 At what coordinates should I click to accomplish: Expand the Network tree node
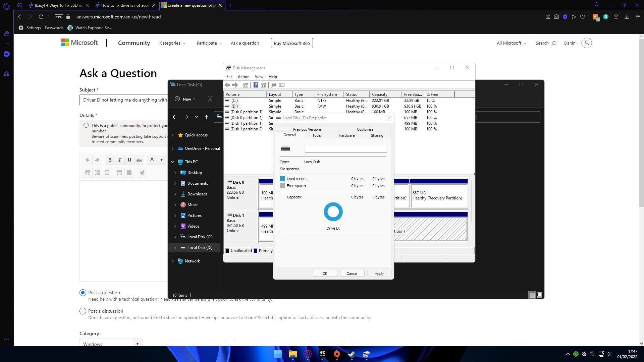(x=173, y=261)
